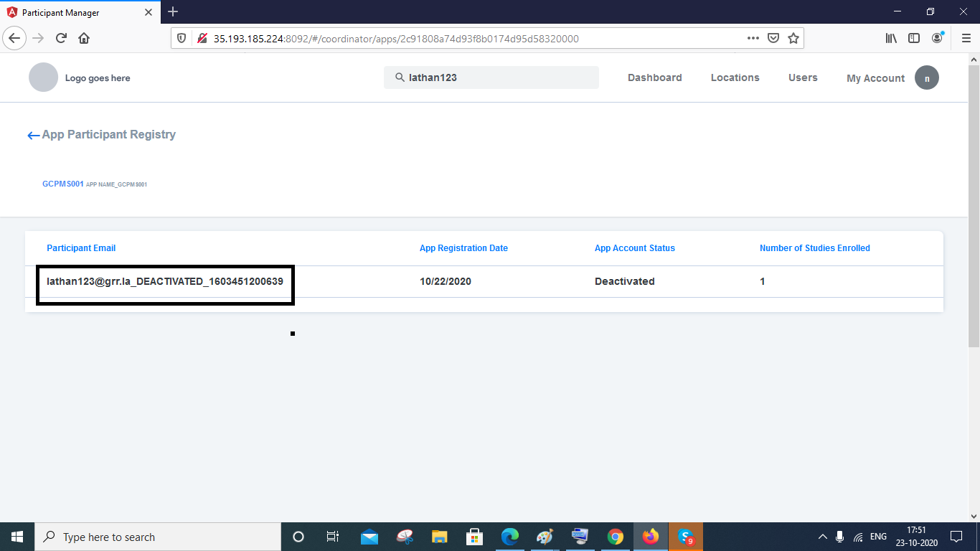This screenshot has width=980, height=551.
Task: Open the GCPMS001 app link
Action: [x=62, y=184]
